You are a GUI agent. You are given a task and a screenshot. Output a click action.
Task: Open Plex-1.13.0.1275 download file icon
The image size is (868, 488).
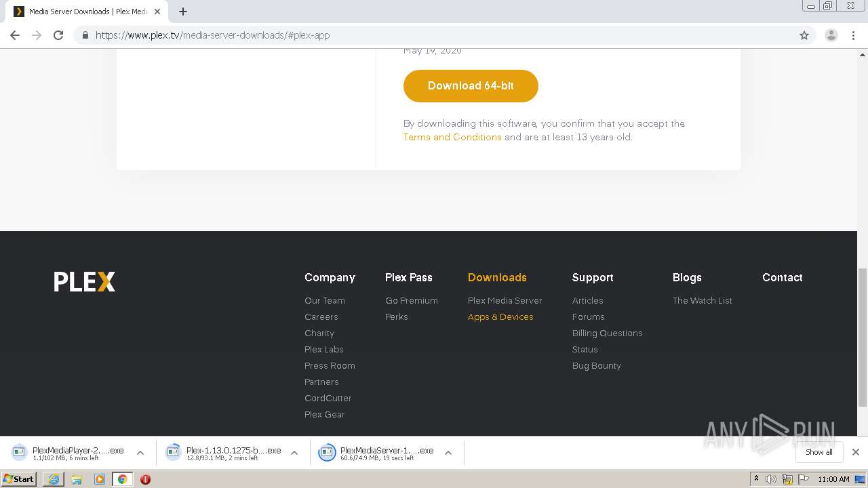click(x=173, y=452)
